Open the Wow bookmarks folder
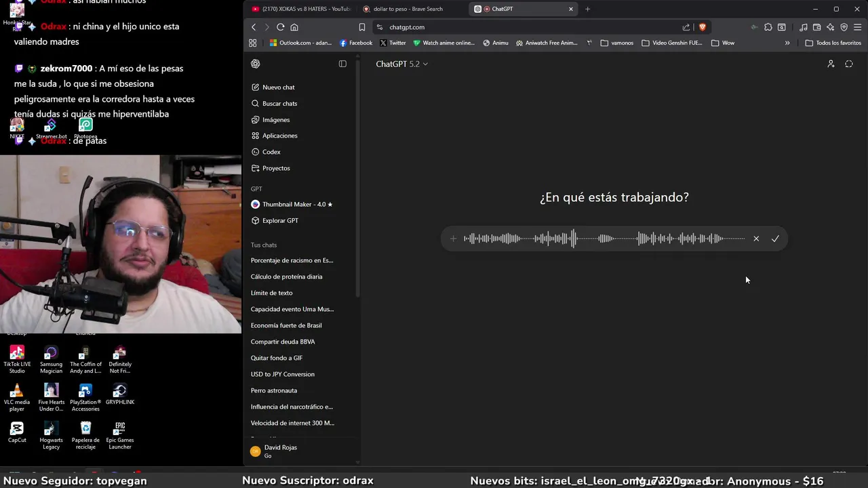The image size is (868, 488). (723, 43)
